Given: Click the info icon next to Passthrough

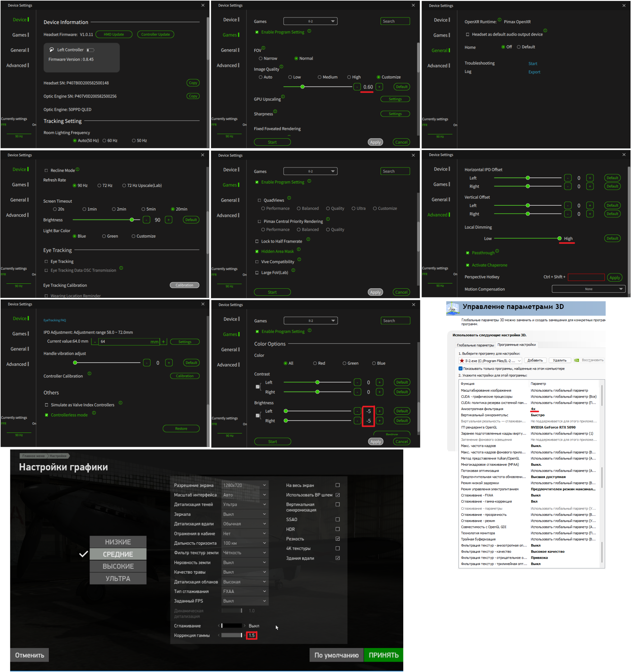Looking at the screenshot, I should coord(497,251).
